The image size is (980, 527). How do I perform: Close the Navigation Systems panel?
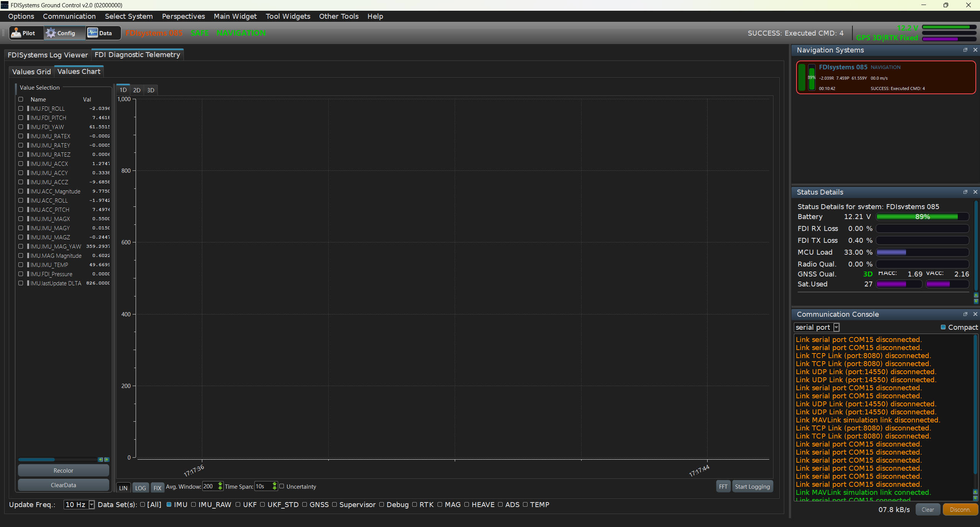975,50
